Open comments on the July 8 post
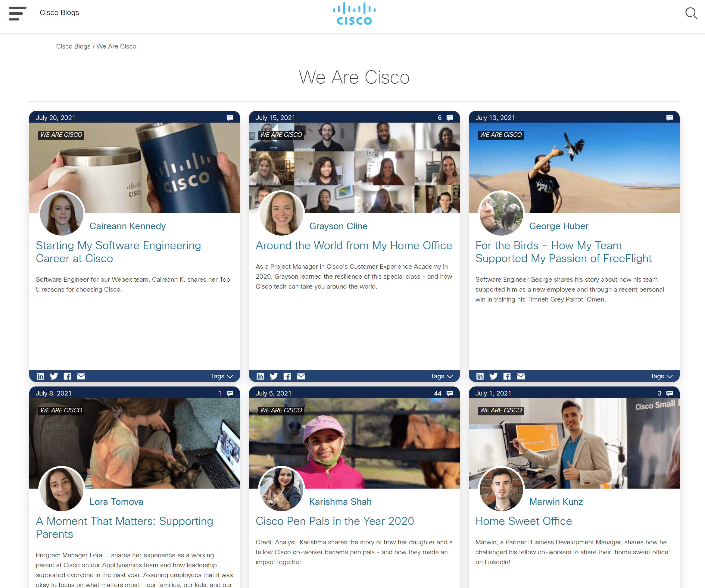Screen dimensions: 705x588 [230, 394]
